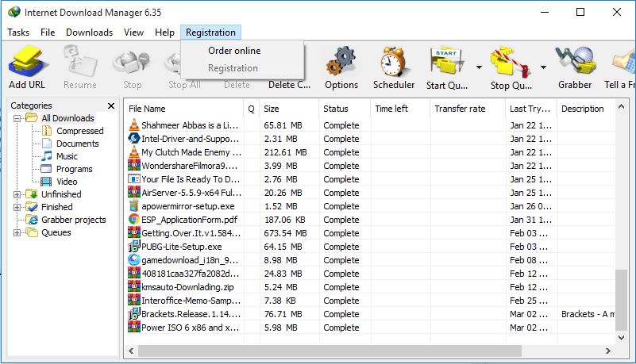Open the Grabber tool icon

point(575,62)
